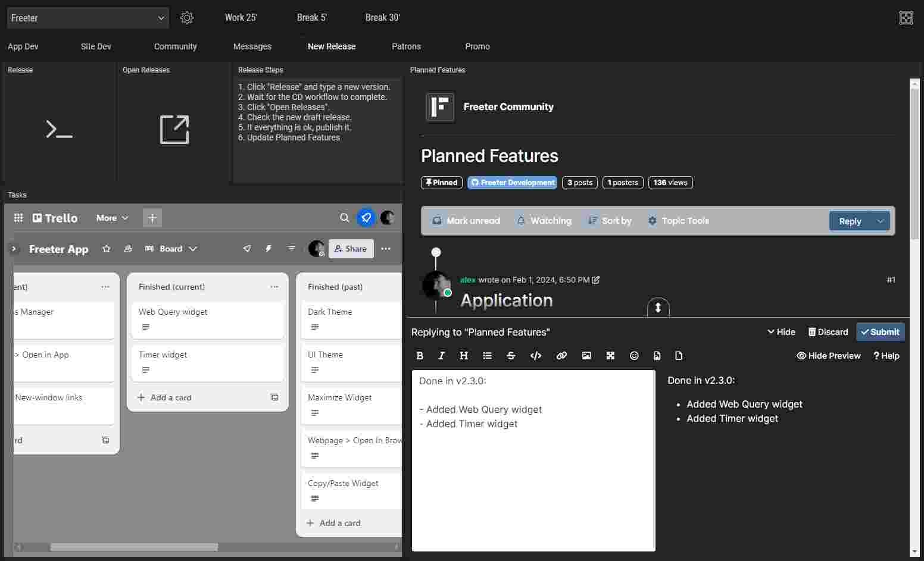Open Finished (current) list actions menu
This screenshot has width=924, height=561.
click(274, 287)
